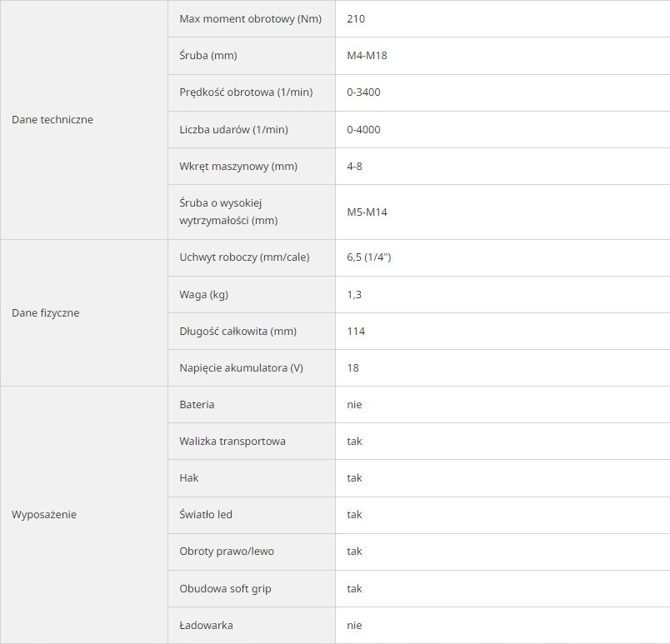Select the 6,5 (1/4") chuck value
The image size is (670, 644).
tap(369, 257)
